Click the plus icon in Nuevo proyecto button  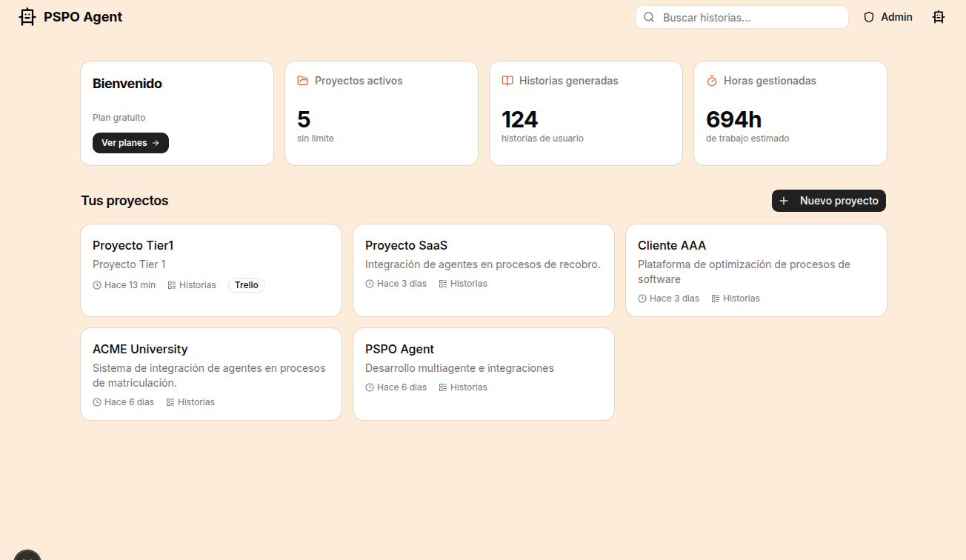[784, 200]
